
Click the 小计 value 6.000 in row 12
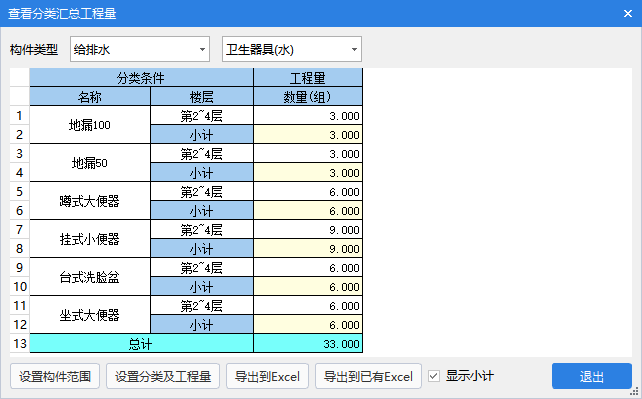308,325
